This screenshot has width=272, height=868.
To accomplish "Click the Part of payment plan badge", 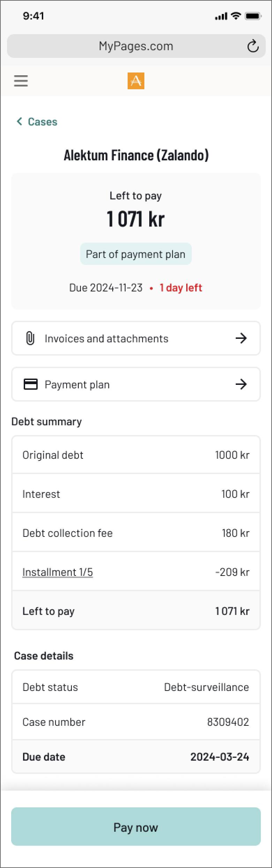I will (x=136, y=254).
